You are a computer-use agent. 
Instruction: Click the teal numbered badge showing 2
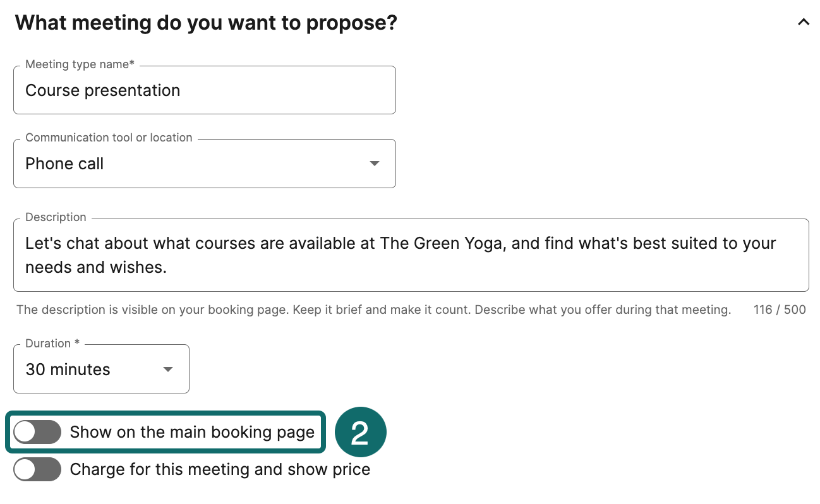(x=360, y=431)
